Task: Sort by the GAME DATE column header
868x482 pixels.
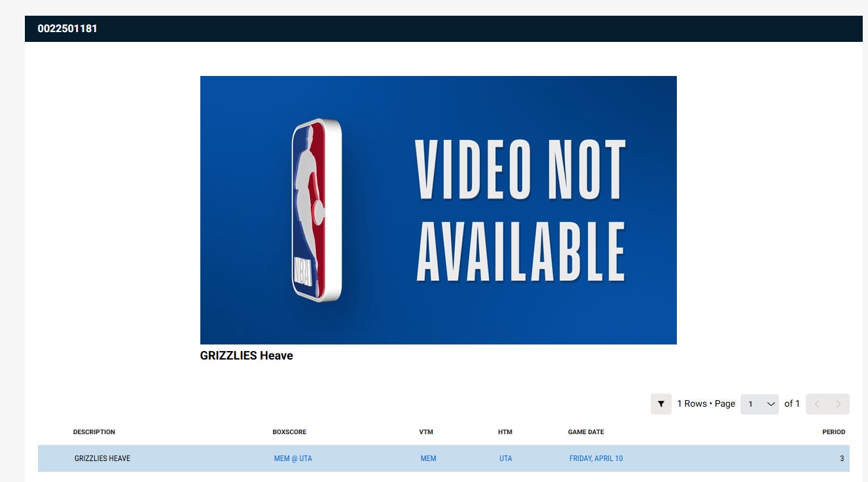Action: (586, 432)
